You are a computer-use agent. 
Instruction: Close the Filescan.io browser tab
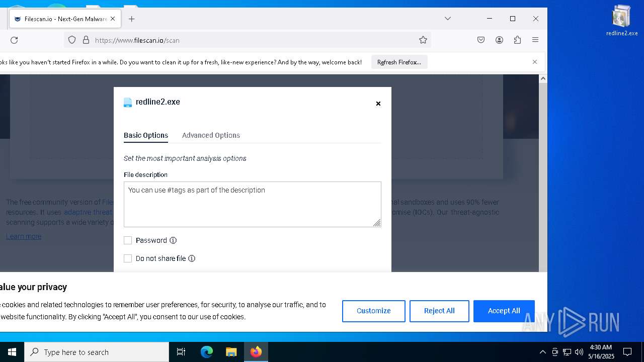(x=113, y=19)
